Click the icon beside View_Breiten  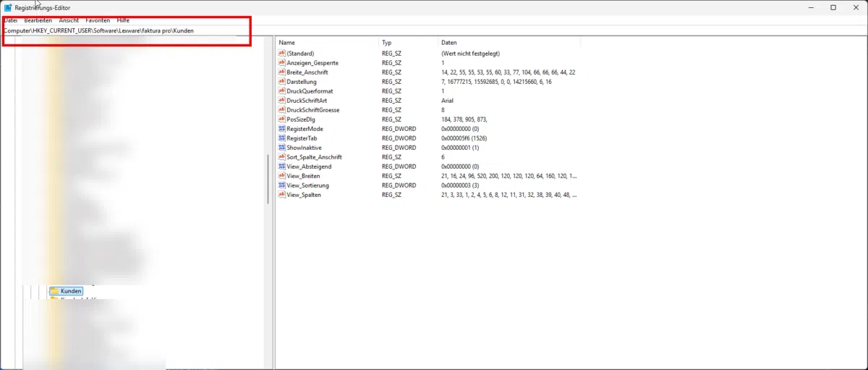pyautogui.click(x=282, y=176)
